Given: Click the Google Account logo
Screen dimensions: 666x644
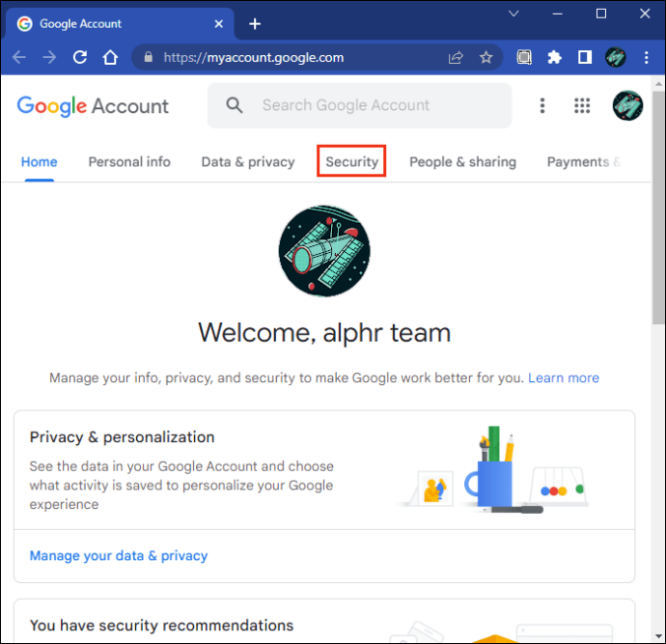Looking at the screenshot, I should click(93, 106).
